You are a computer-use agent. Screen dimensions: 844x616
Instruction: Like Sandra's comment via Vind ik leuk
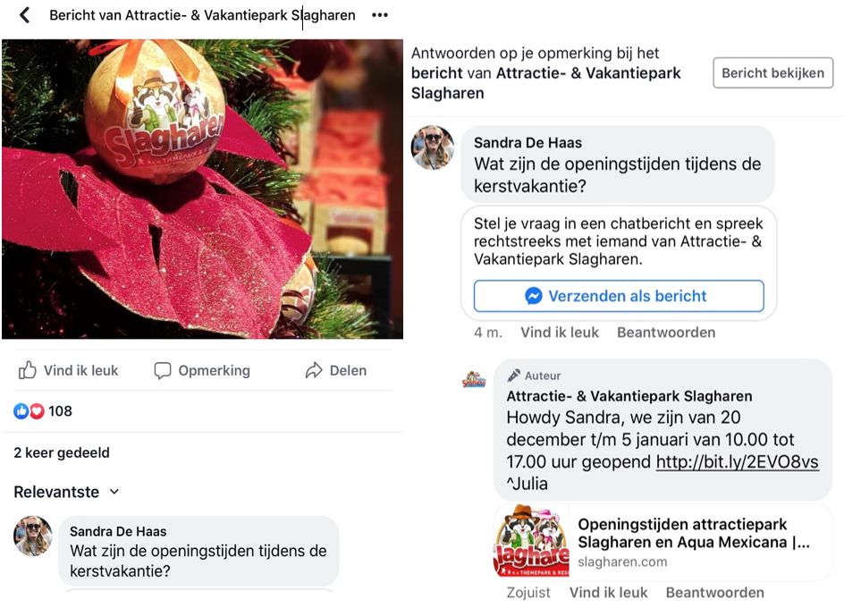[x=560, y=333]
